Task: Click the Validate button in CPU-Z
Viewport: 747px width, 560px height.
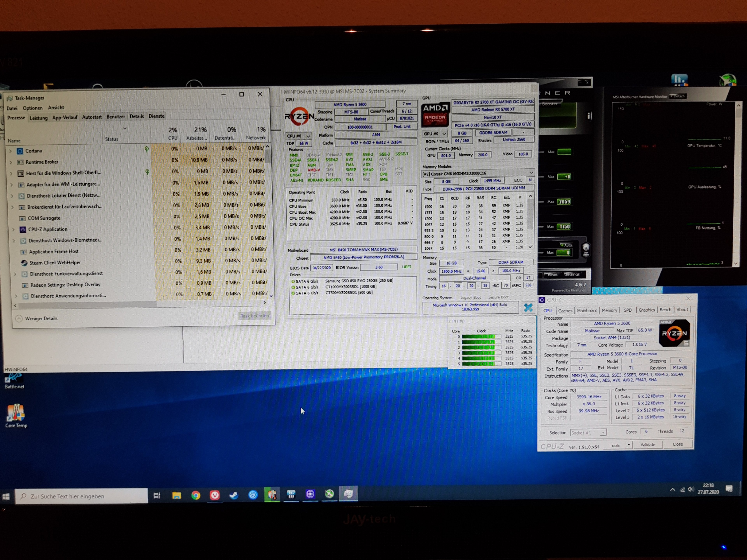Action: (x=648, y=444)
